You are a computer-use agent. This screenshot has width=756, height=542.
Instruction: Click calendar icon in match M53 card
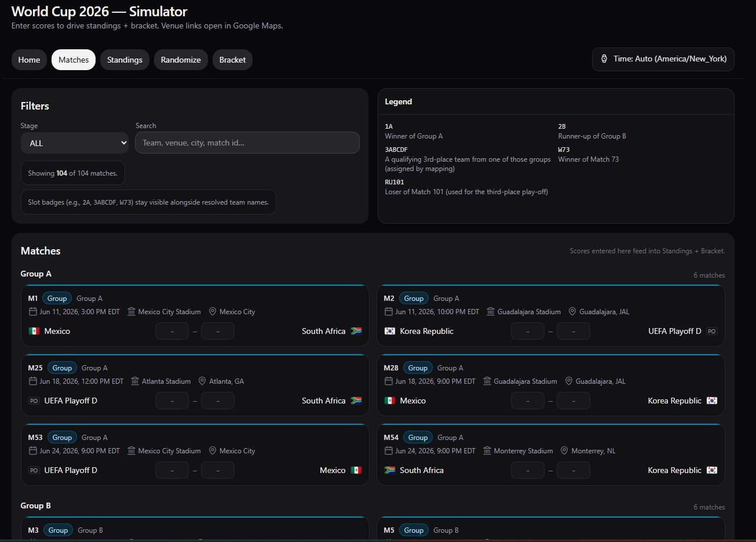pos(32,451)
